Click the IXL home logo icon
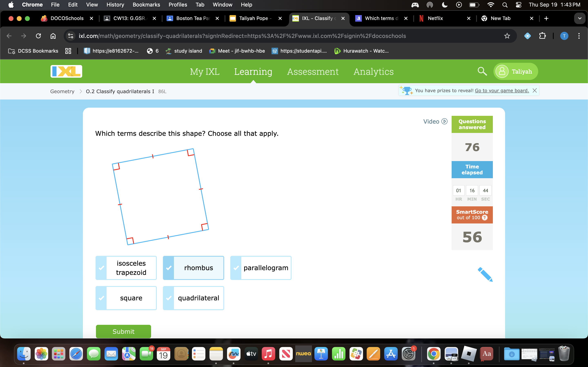 click(67, 71)
